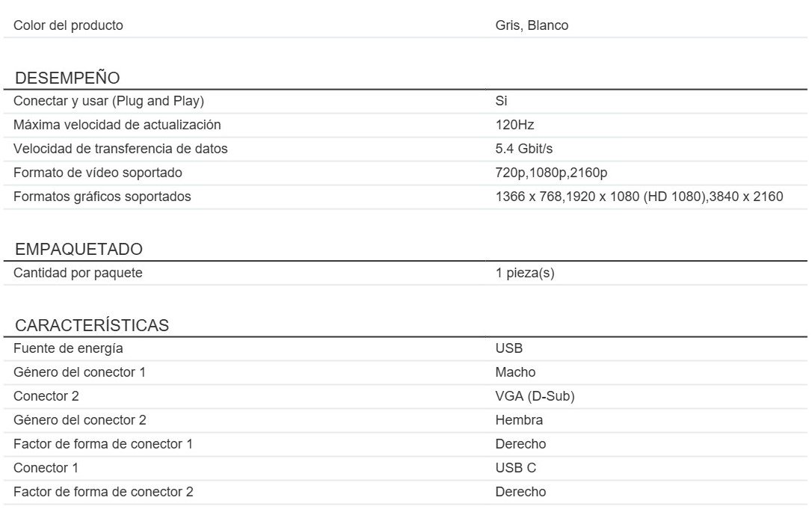
Task: Select the 'Hembra' connector gender value
Action: pos(519,420)
